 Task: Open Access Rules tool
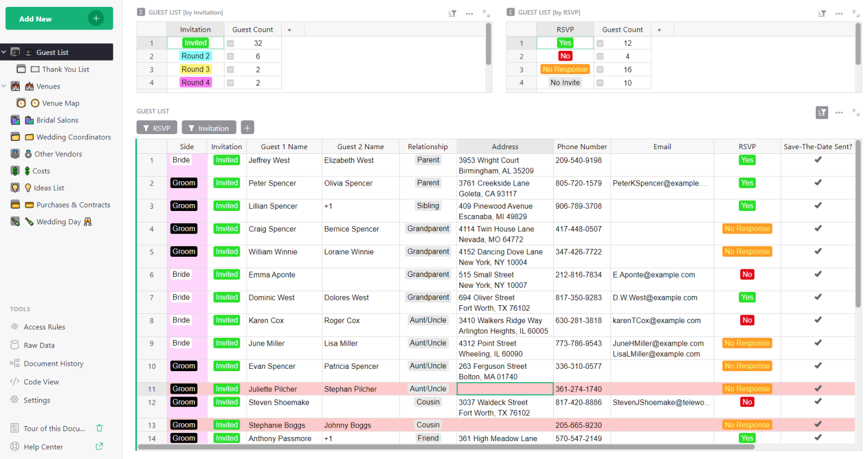click(45, 327)
